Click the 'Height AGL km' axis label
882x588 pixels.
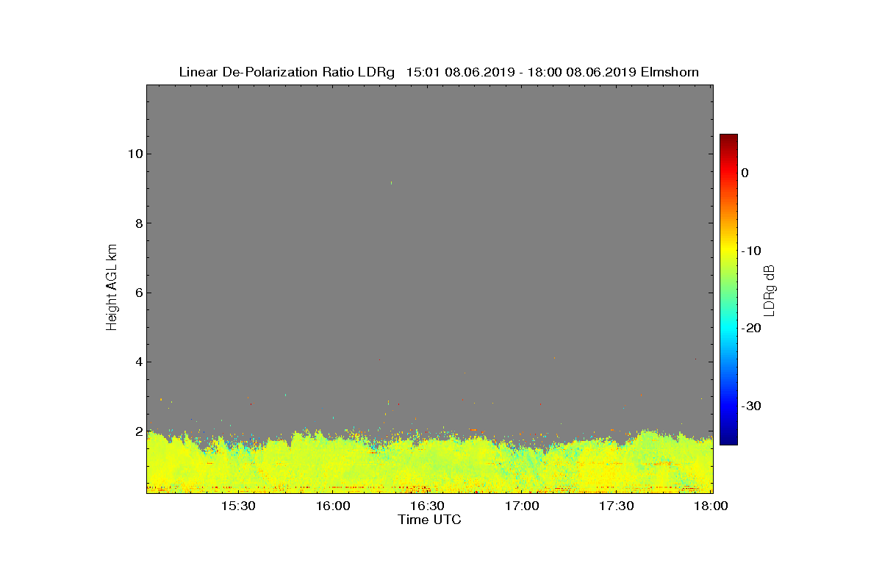[112, 289]
